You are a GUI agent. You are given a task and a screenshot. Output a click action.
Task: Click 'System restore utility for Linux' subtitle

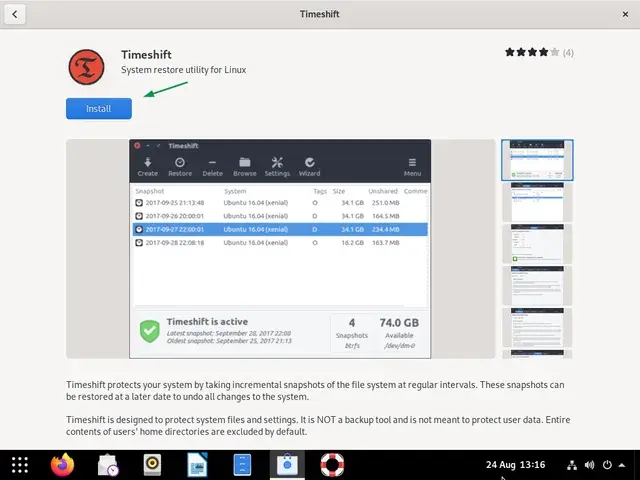[184, 70]
